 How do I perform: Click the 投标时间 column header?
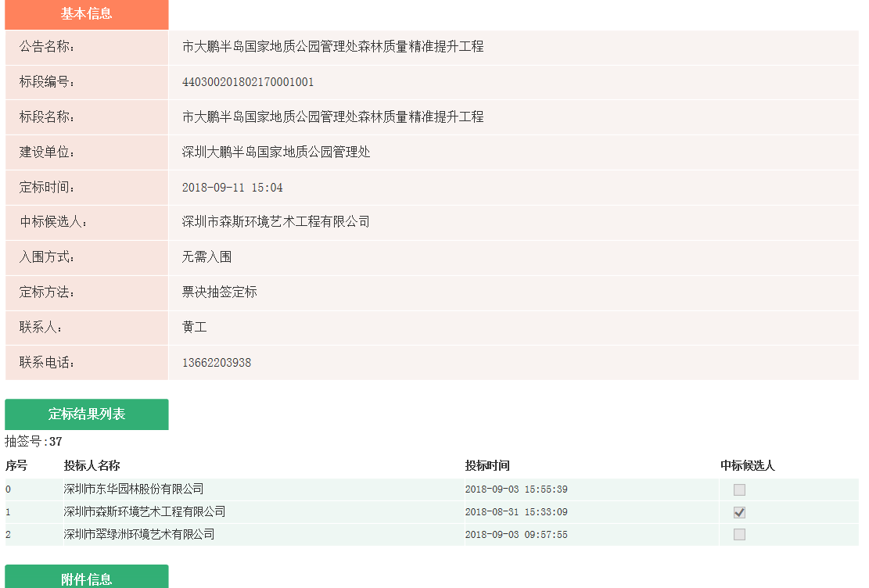[x=487, y=466]
